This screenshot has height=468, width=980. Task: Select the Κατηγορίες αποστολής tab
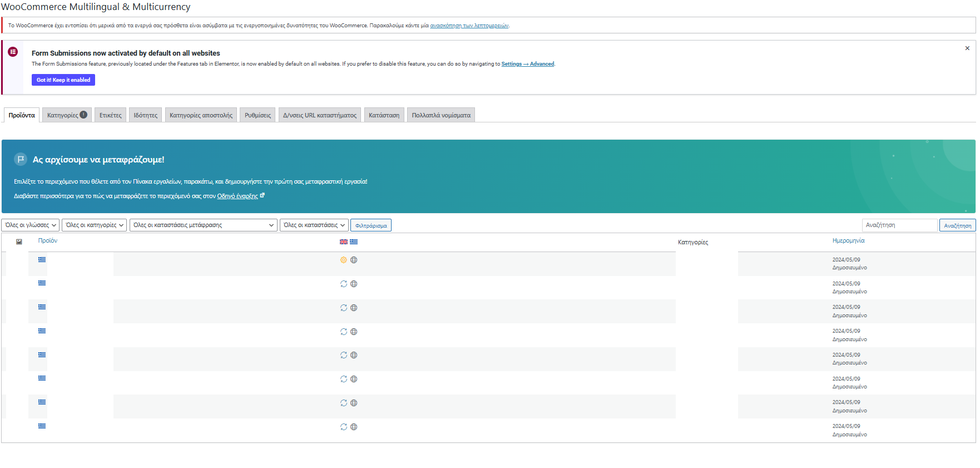pos(201,115)
